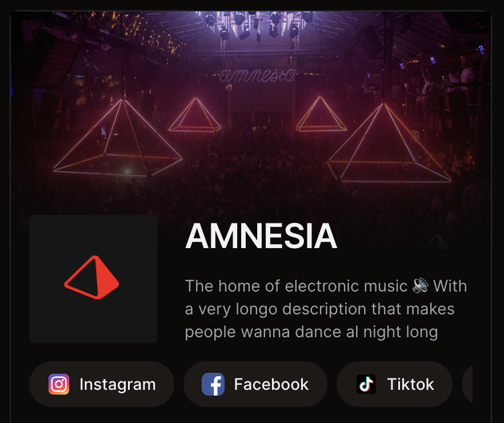Click the large right neon pyramid
Screen dimensions: 504x423
pos(389,143)
